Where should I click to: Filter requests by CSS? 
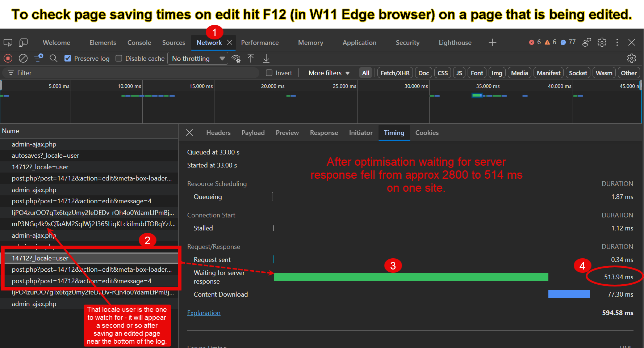point(443,73)
